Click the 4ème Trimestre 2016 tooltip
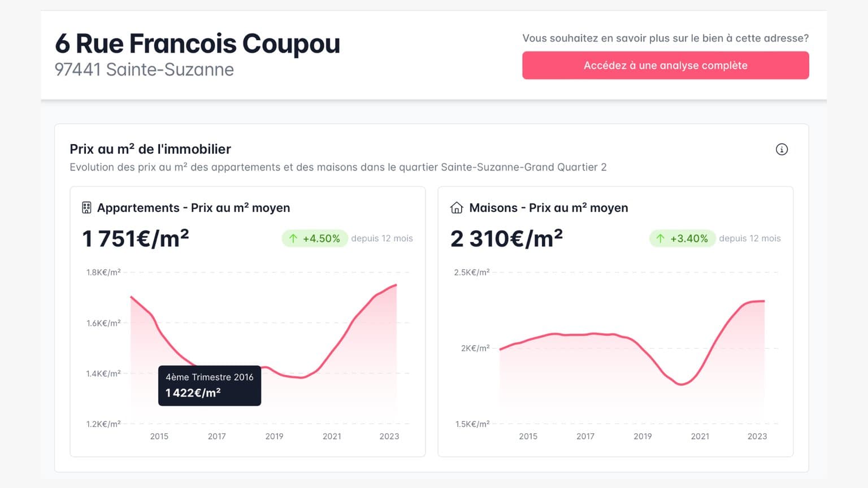The width and height of the screenshot is (868, 488). [209, 386]
